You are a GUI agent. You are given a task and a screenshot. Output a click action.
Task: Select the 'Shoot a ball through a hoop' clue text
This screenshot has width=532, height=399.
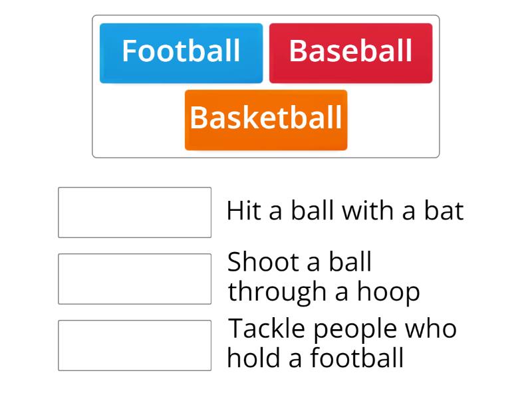pos(324,277)
